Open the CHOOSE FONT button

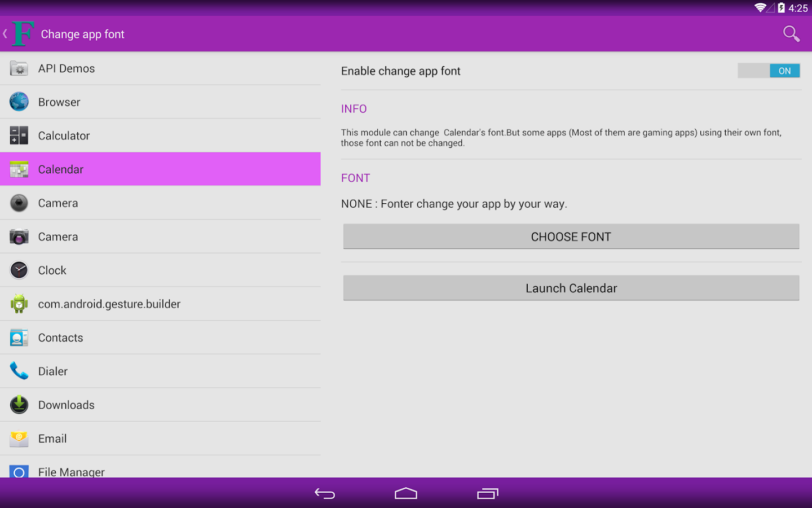coord(571,237)
